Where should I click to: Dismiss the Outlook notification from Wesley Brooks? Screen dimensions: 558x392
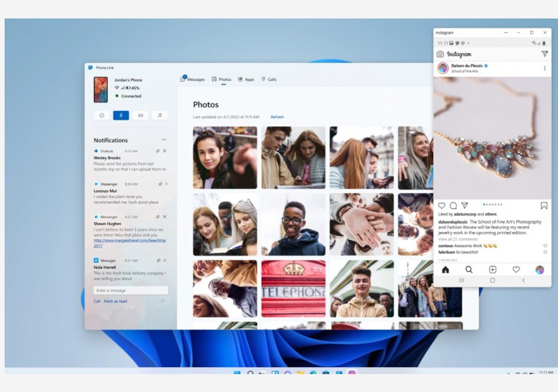[165, 151]
